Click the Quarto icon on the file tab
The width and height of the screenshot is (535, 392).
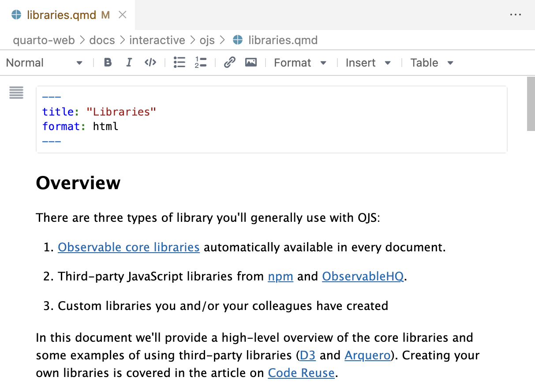click(16, 15)
